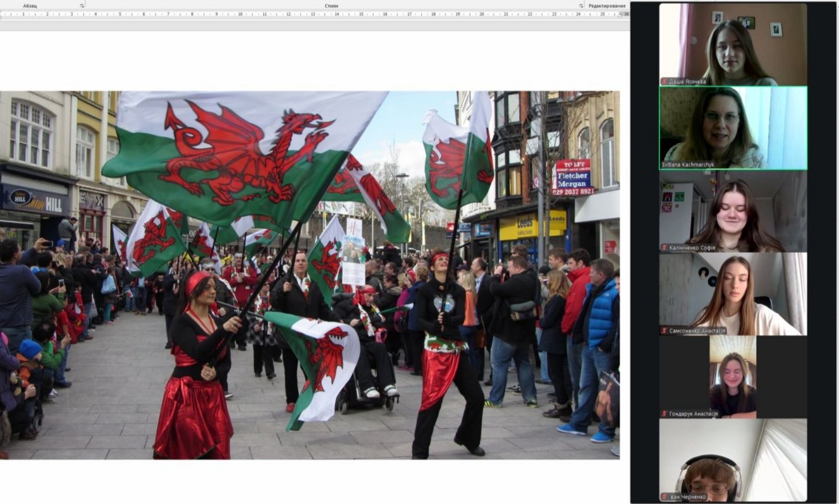
Task: Click the Абзац ribbon group label
Action: [x=30, y=6]
